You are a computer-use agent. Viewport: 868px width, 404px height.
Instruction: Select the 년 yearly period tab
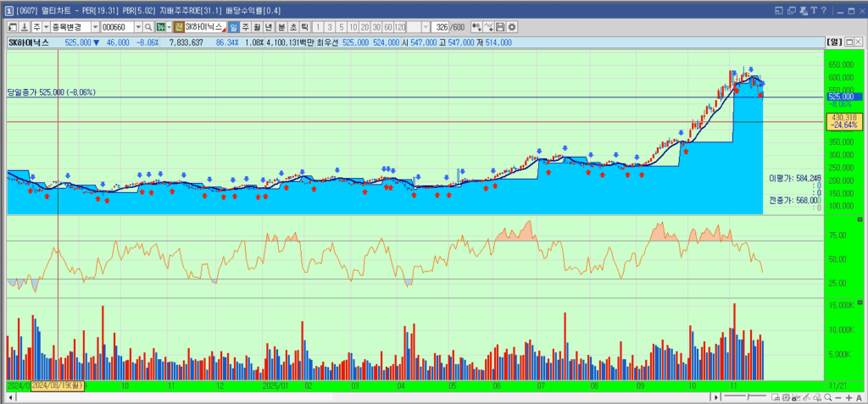[269, 27]
